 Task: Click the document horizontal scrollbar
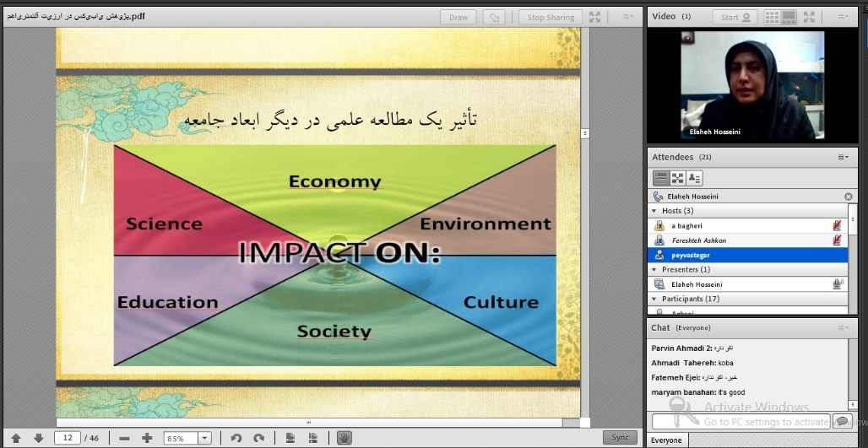309,423
